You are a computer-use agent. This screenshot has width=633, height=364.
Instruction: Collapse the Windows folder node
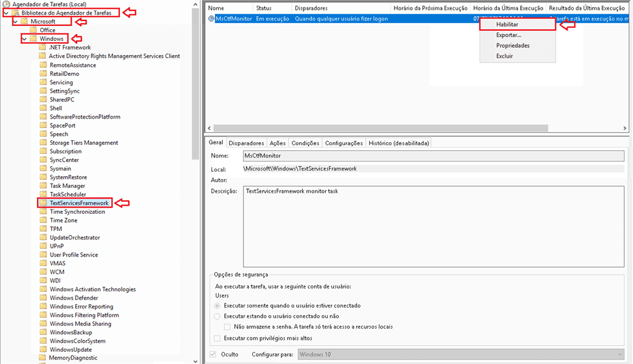click(x=24, y=39)
